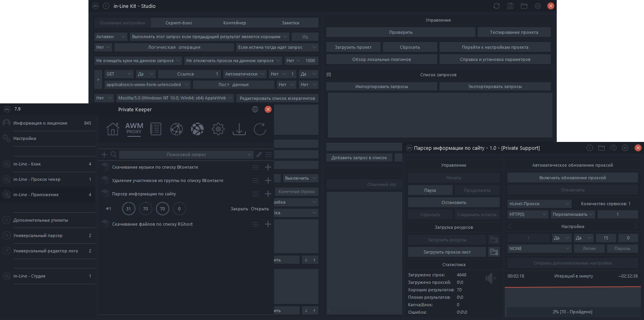This screenshot has height=320, width=644.
Task: Click the 'Логин' field in parser settings
Action: point(589,248)
